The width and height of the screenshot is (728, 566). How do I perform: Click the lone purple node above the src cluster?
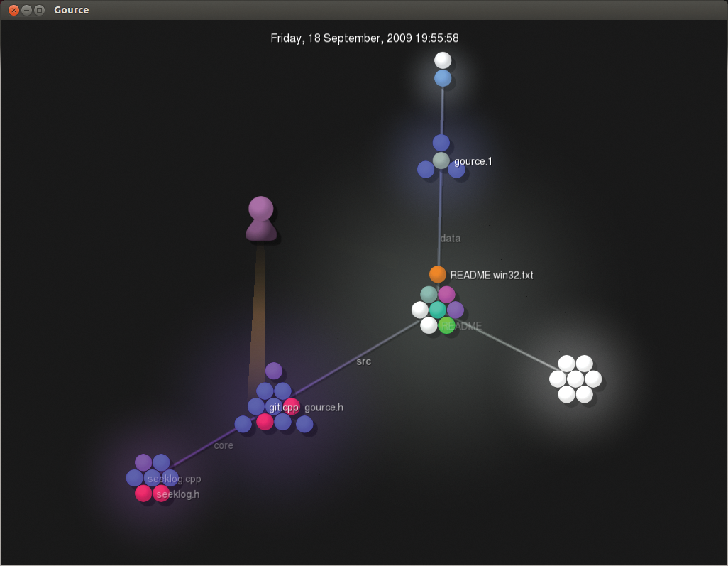pos(274,371)
